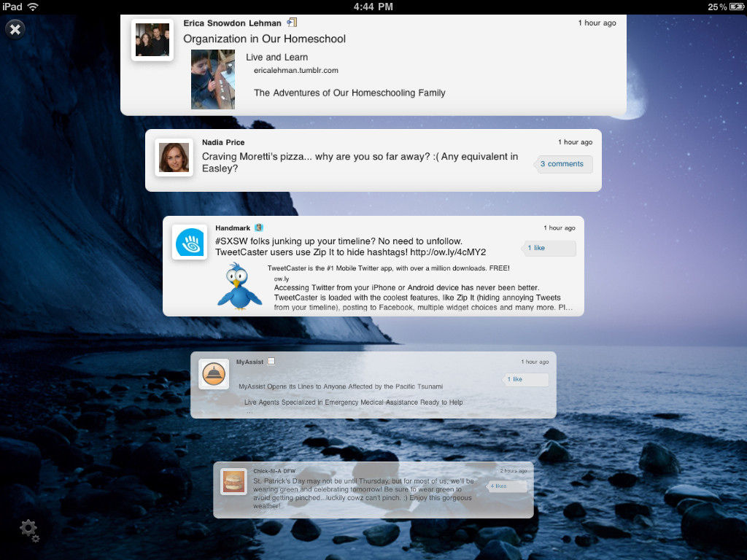The image size is (747, 560).
Task: Tap the 1 like bubble on Handmark's post
Action: pyautogui.click(x=549, y=248)
